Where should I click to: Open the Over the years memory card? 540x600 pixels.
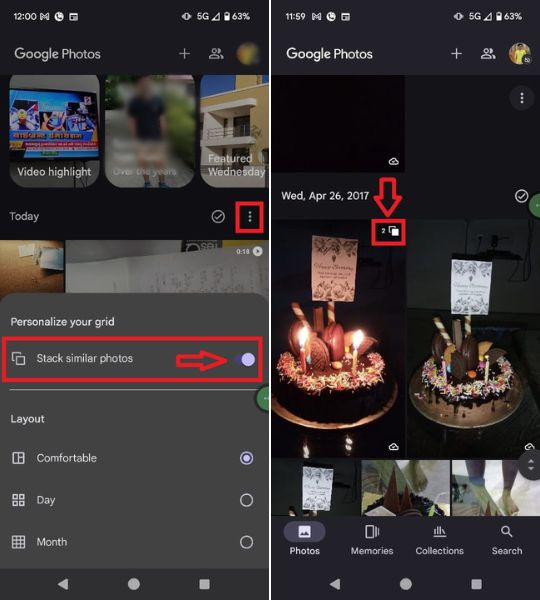[150, 131]
